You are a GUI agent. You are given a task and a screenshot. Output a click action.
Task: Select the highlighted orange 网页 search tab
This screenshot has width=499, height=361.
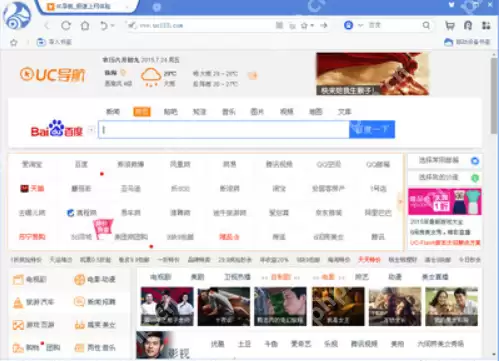142,112
